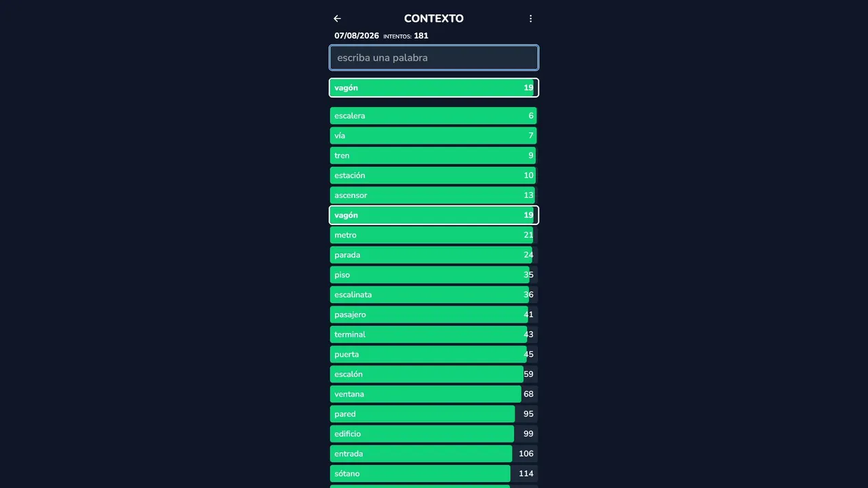Select the edificio guess row

[434, 434]
